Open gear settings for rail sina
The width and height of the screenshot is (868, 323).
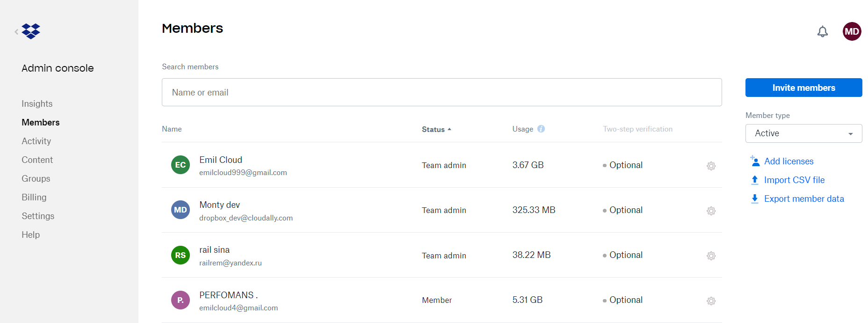click(x=711, y=256)
